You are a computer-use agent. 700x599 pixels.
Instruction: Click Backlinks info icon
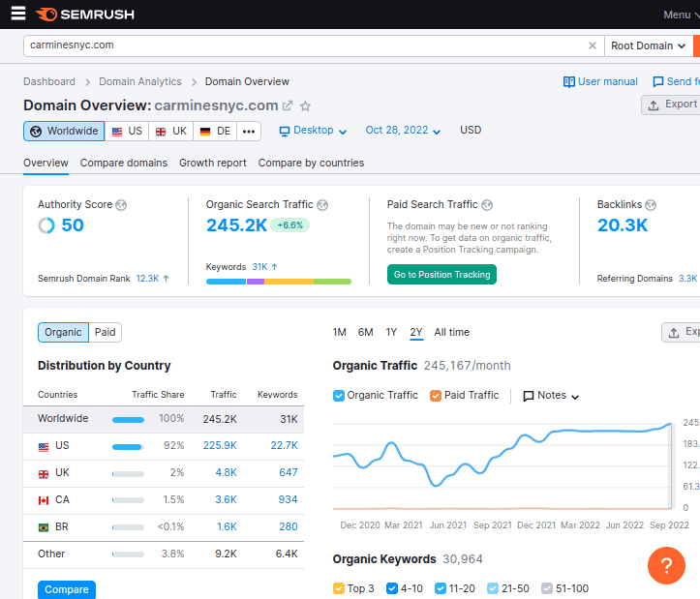point(651,205)
